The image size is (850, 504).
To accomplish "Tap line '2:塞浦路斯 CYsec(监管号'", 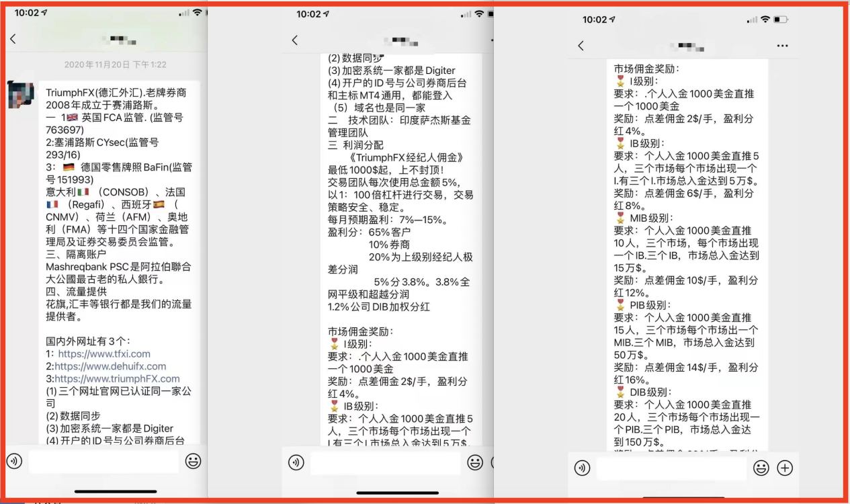I will (x=101, y=142).
